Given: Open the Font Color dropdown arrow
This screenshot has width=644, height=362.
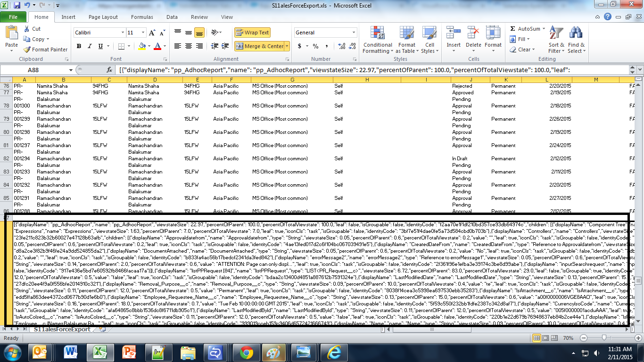Looking at the screenshot, I should point(164,46).
